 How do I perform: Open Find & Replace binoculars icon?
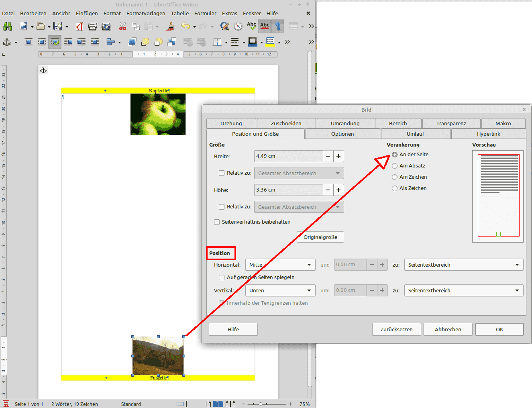pyautogui.click(x=8, y=27)
